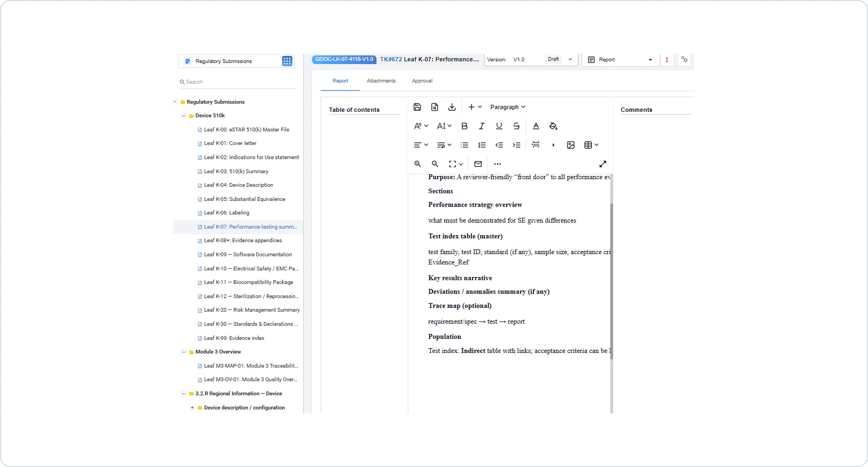868x467 pixels.
Task: Insert an image into the document
Action: [571, 145]
